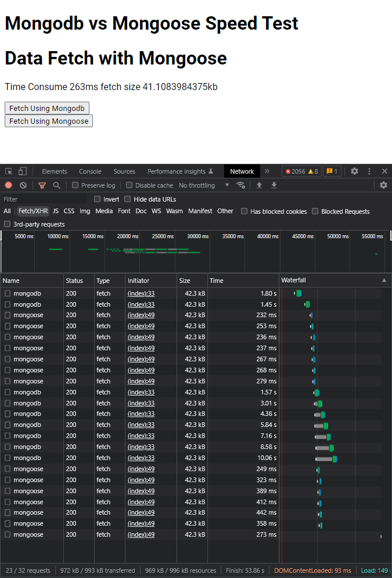Filter requests by Other
The height and width of the screenshot is (578, 392).
pos(225,211)
